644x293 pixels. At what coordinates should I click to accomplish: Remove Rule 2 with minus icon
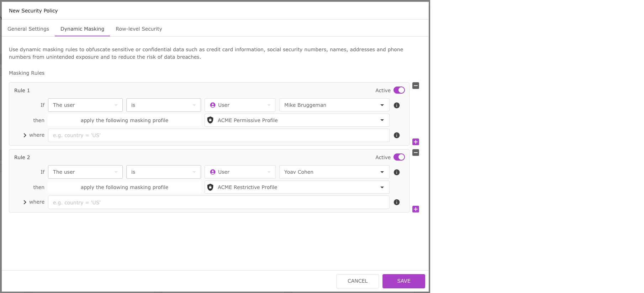[416, 152]
